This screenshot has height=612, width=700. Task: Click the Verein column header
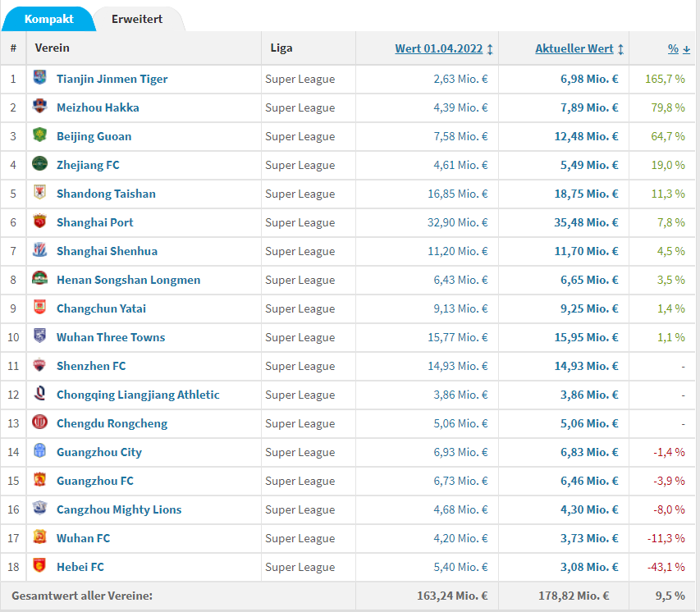tap(53, 48)
